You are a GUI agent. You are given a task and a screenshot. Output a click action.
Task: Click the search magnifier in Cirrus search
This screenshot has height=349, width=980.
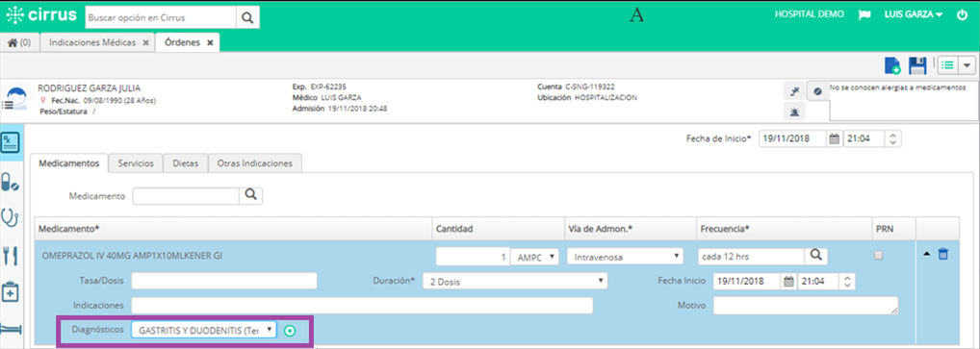point(247,17)
